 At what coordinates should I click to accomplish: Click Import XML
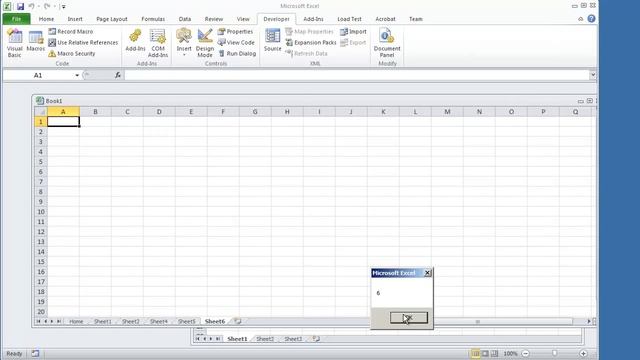353,31
